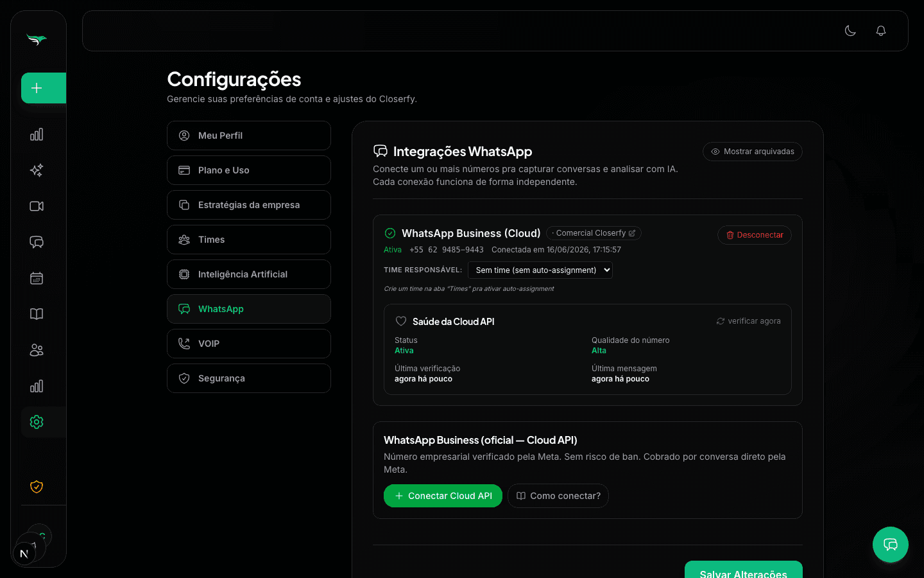Viewport: 924px width, 578px height.
Task: Open the video camera sidebar icon
Action: point(37,206)
